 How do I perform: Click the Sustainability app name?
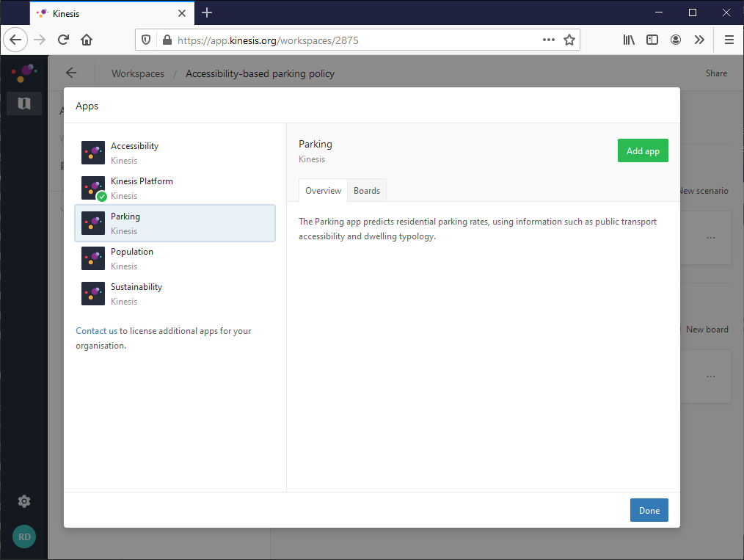[x=136, y=287]
